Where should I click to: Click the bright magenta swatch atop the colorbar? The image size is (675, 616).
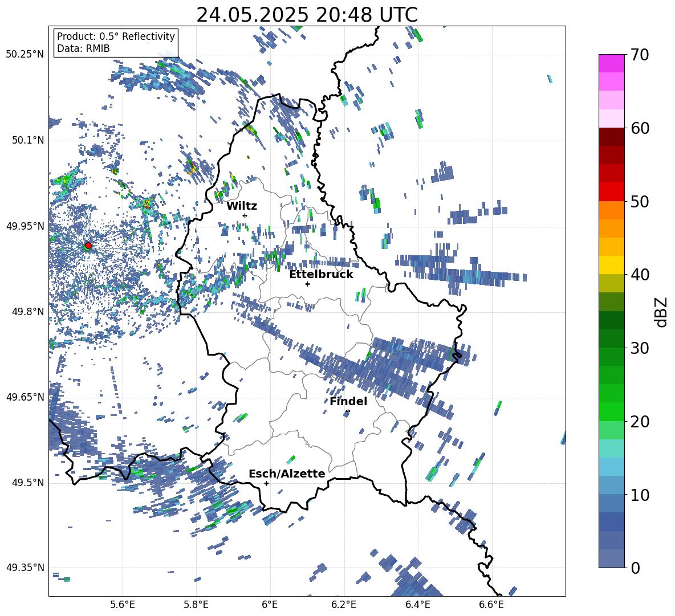(x=611, y=63)
